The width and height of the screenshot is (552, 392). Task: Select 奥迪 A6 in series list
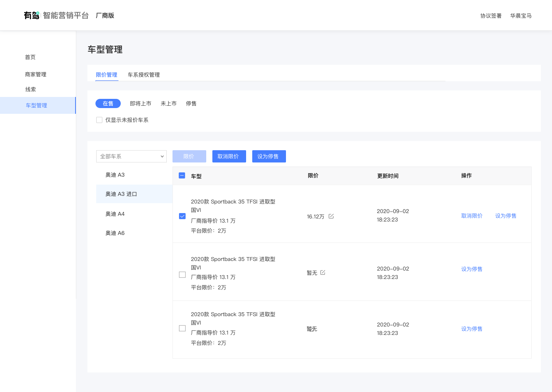(115, 233)
